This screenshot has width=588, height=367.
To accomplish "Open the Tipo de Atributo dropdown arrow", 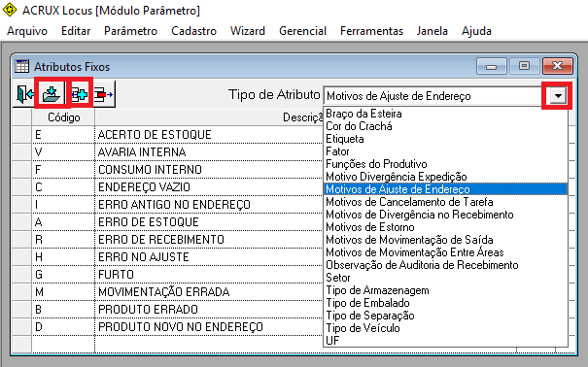I will point(558,96).
